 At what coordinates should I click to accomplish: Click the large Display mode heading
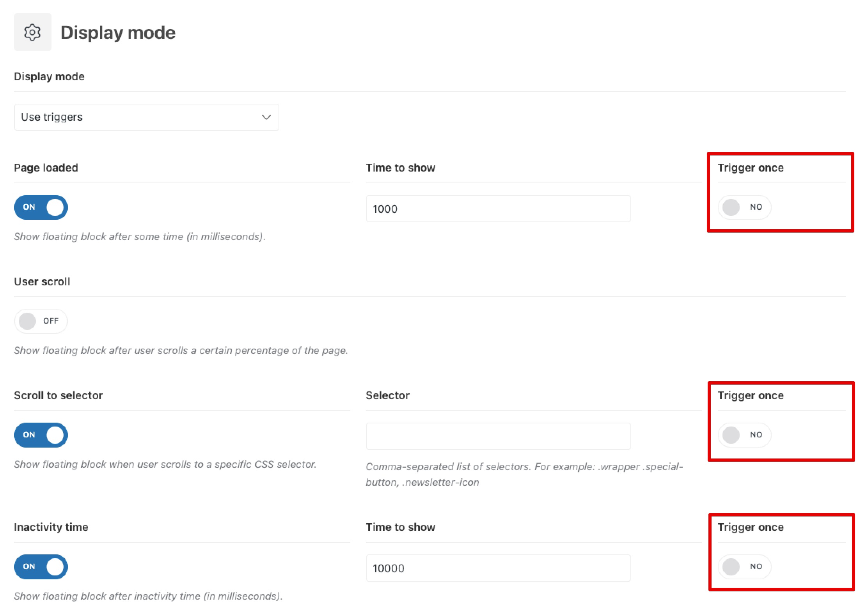click(x=118, y=32)
